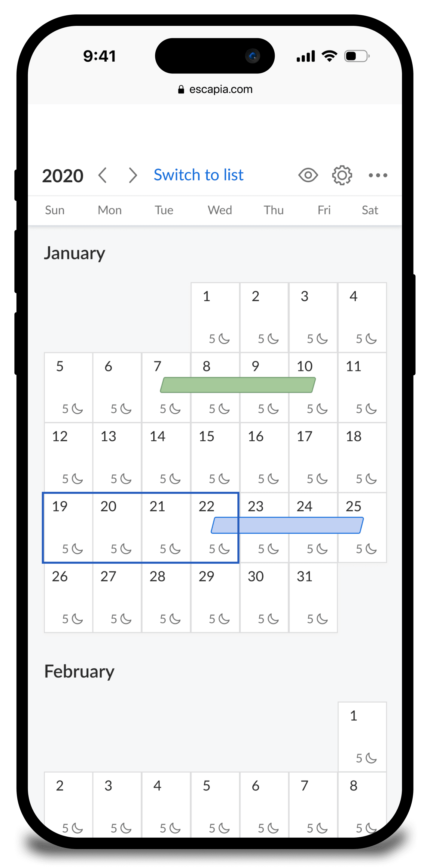The width and height of the screenshot is (430, 868).
Task: Tap the moon icon on January 31
Action: click(322, 619)
